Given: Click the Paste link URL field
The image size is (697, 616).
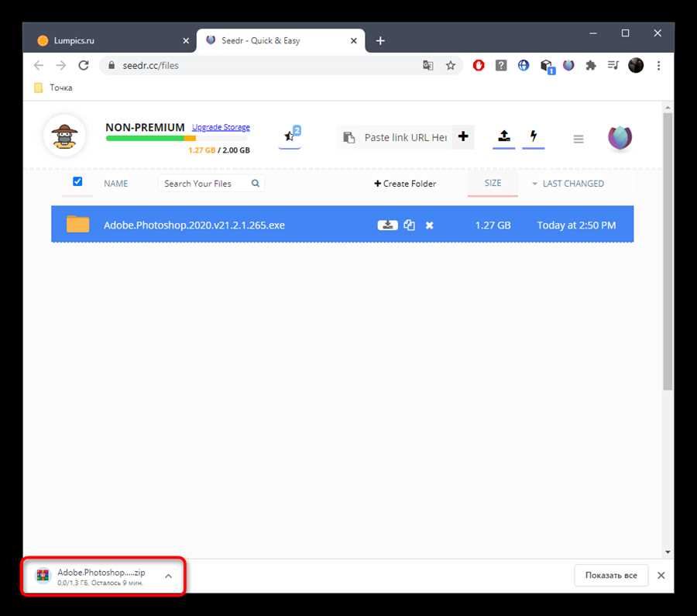Looking at the screenshot, I should 405,137.
